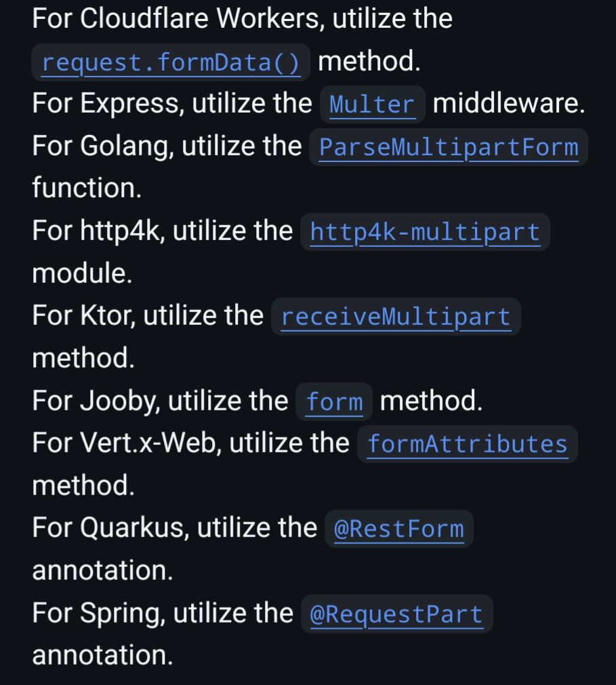Viewport: 616px width, 685px height.
Task: Open the formAttributes link
Action: pyautogui.click(x=467, y=444)
